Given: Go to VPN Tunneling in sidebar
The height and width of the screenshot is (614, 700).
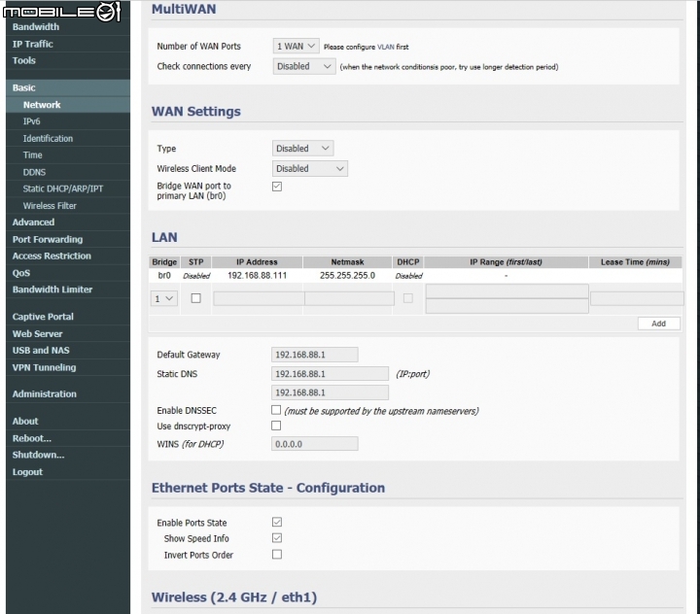Looking at the screenshot, I should [44, 367].
